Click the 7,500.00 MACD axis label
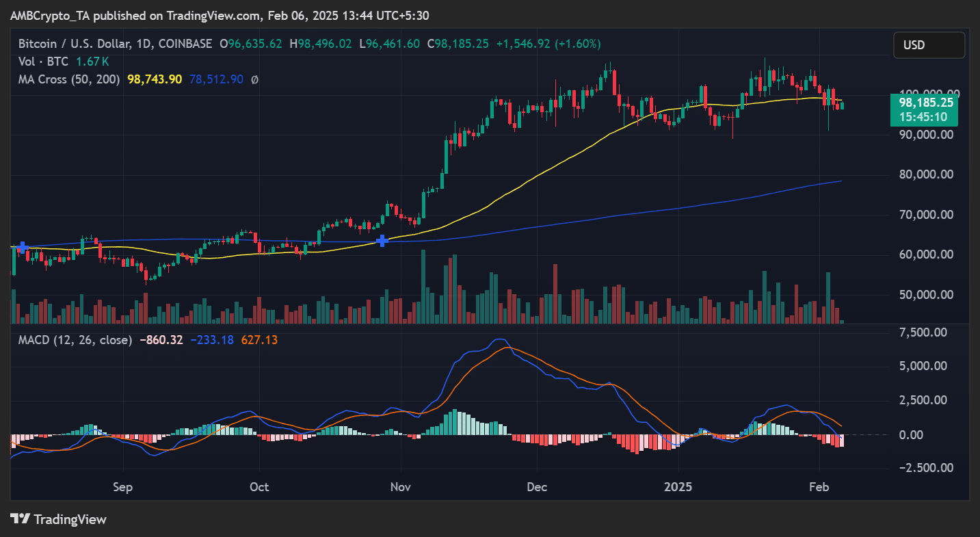 (923, 332)
